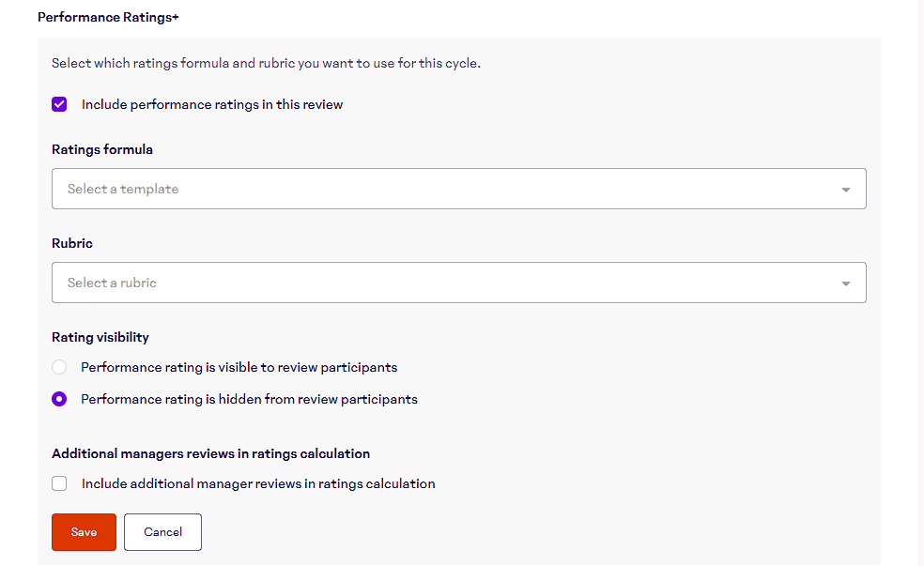Click the Cancel button
924x566 pixels.
click(x=162, y=532)
